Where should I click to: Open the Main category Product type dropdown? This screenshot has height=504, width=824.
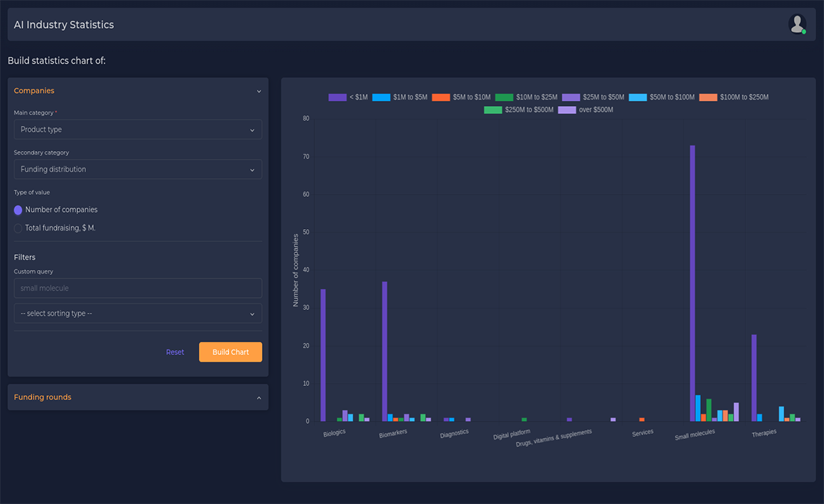click(137, 130)
